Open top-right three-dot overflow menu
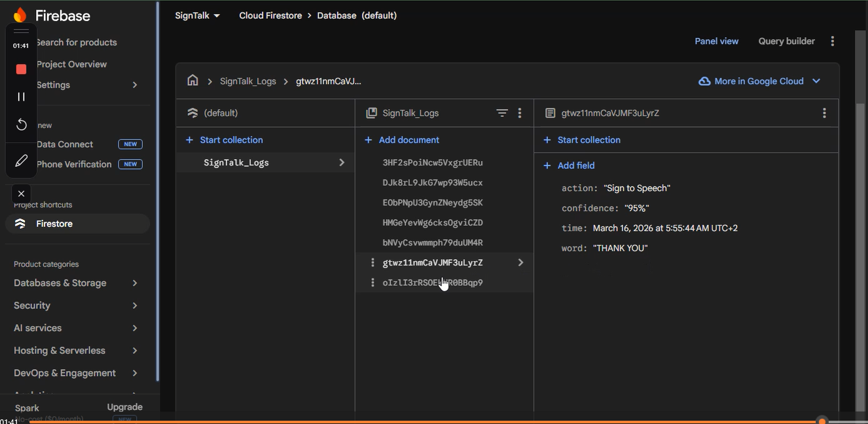 (x=832, y=41)
